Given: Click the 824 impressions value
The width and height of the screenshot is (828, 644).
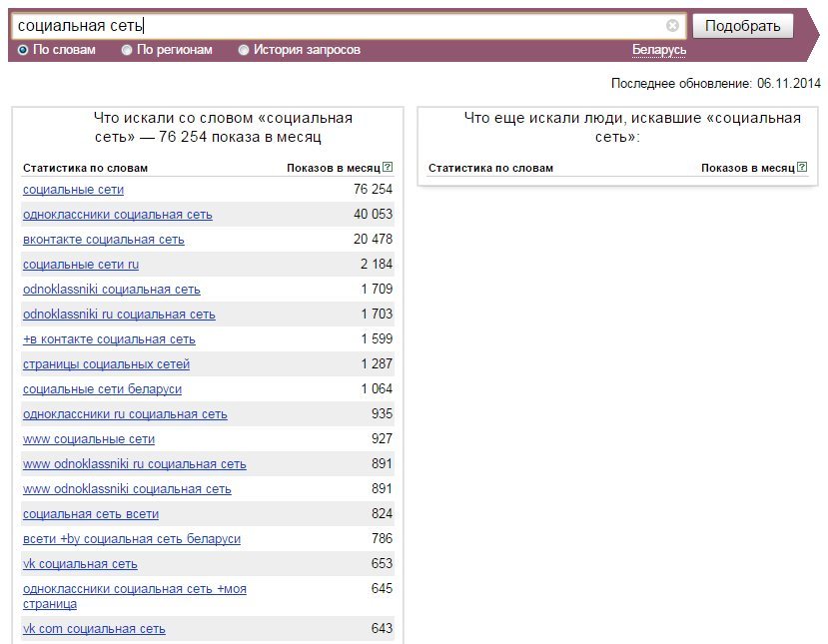Looking at the screenshot, I should coord(382,513).
